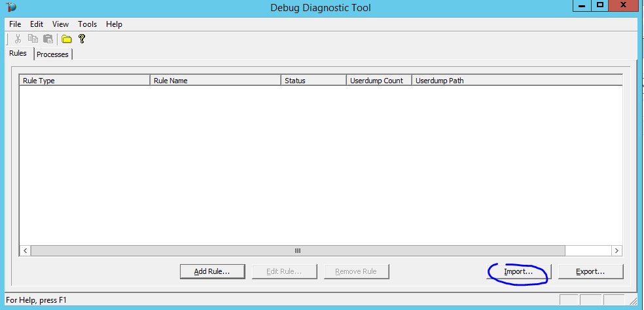Click the Export button
This screenshot has height=310, width=644.
click(590, 271)
